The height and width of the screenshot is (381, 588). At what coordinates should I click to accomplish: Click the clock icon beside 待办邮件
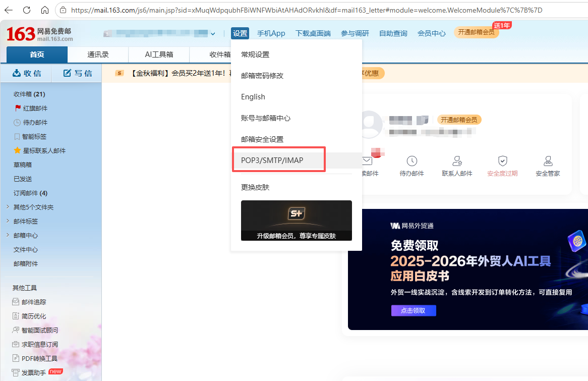[x=17, y=122]
